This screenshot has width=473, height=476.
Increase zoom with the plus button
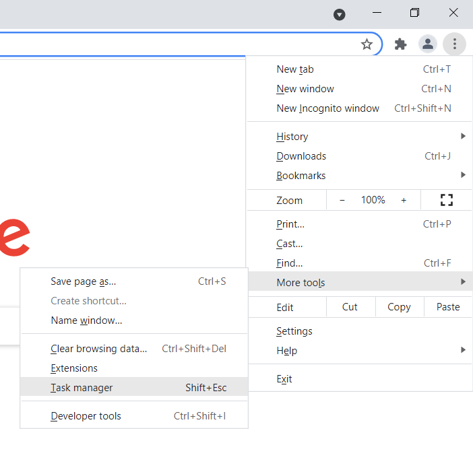(x=404, y=200)
